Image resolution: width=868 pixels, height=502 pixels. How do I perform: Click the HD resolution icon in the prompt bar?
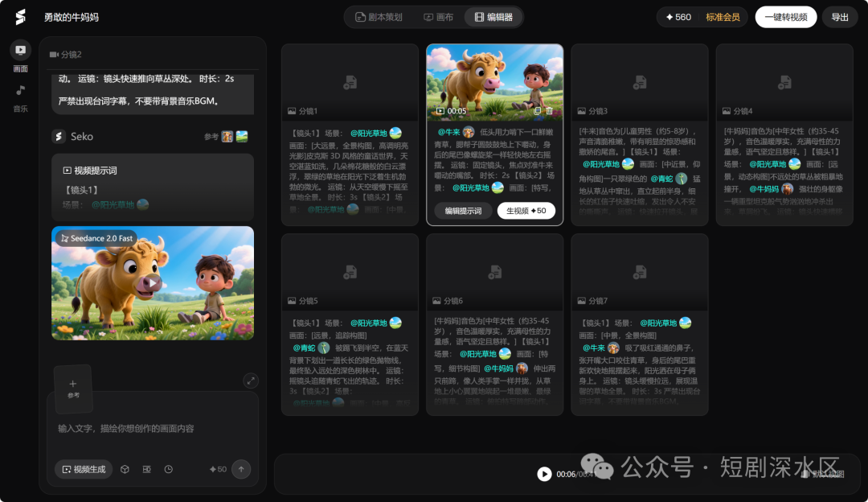[147, 469]
